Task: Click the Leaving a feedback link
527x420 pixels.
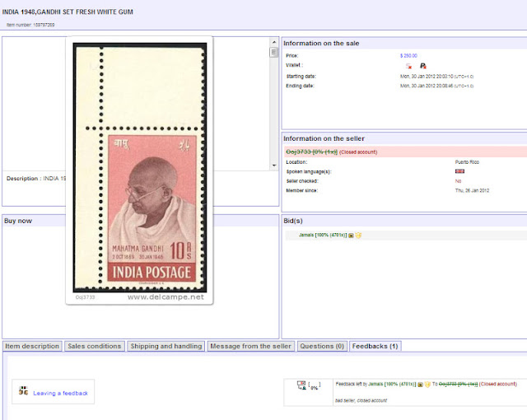Action: (x=60, y=393)
